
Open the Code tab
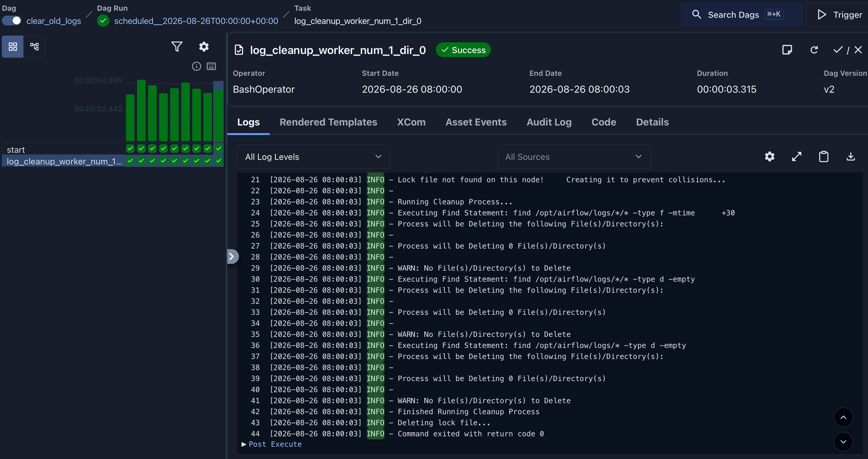604,122
